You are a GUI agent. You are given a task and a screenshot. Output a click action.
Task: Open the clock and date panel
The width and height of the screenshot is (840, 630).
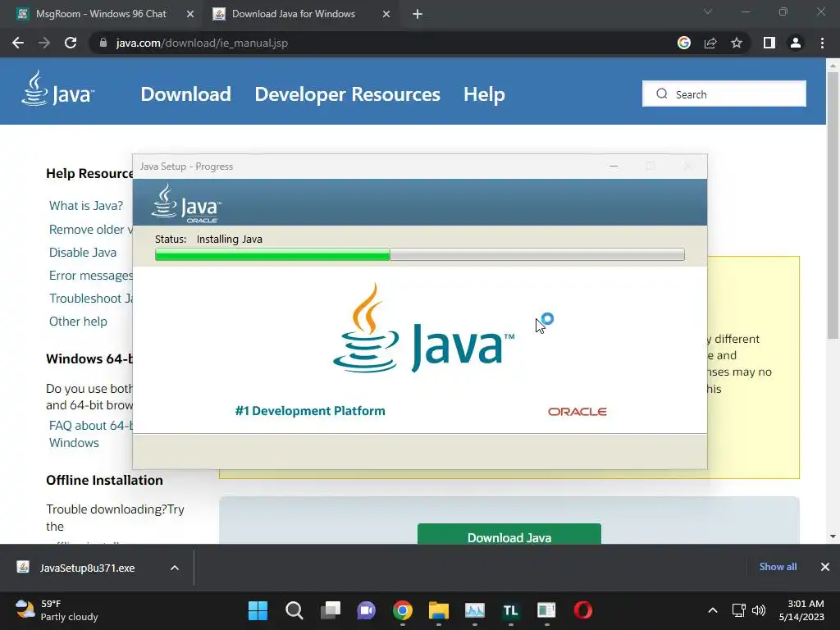(801, 610)
